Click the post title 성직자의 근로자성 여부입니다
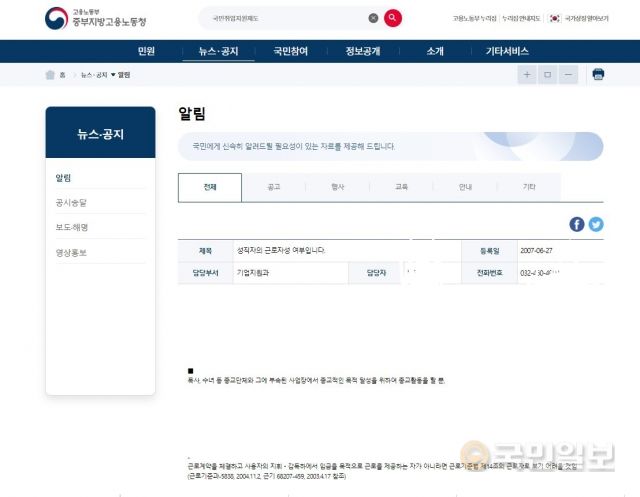Image resolution: width=640 pixels, height=497 pixels. point(281,250)
